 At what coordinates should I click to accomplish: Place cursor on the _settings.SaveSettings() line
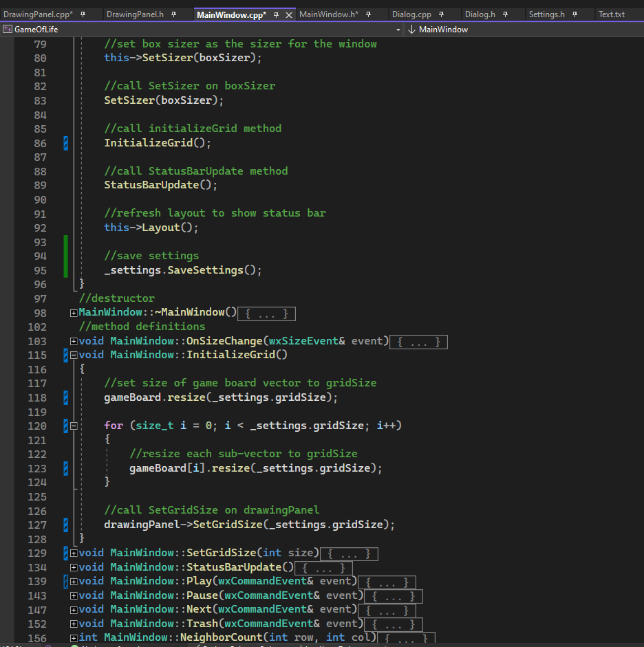(183, 270)
